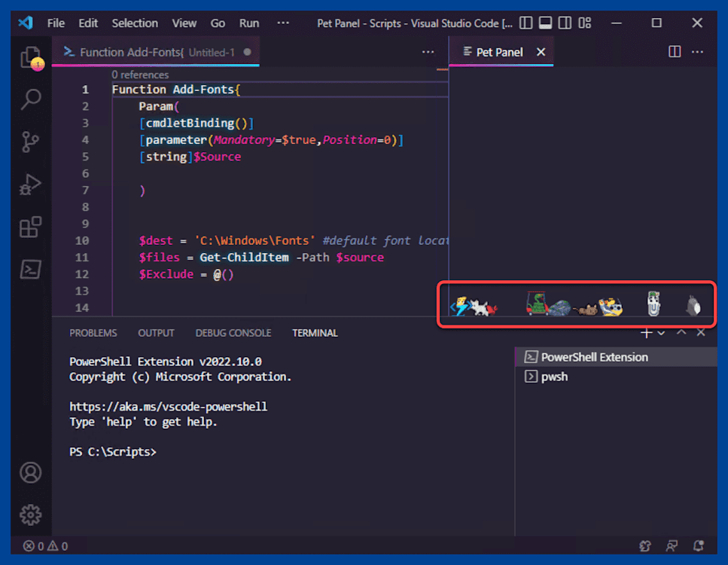Open the Source Control view
728x565 pixels.
[31, 142]
